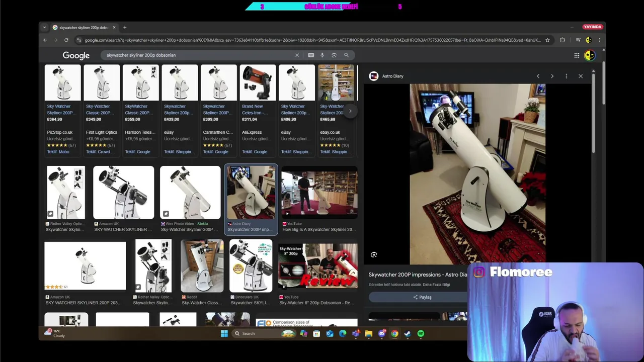
Task: Open preview panel more options menu
Action: (x=567, y=76)
